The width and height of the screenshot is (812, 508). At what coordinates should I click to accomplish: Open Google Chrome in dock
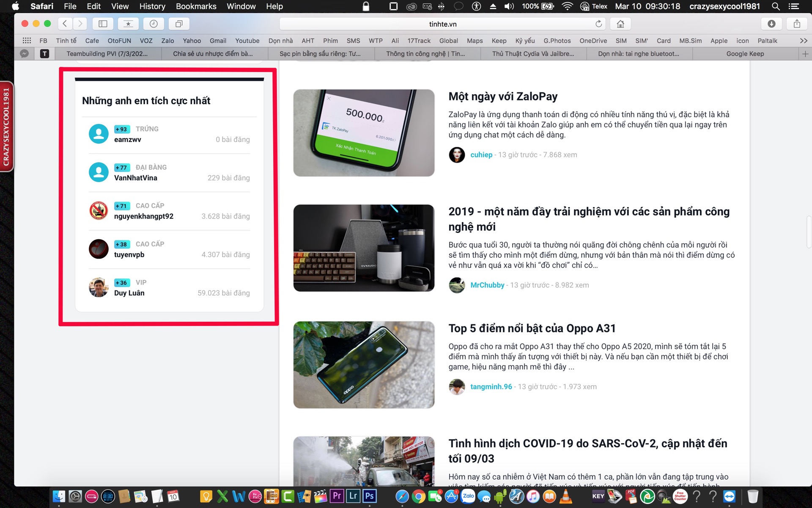tap(418, 496)
